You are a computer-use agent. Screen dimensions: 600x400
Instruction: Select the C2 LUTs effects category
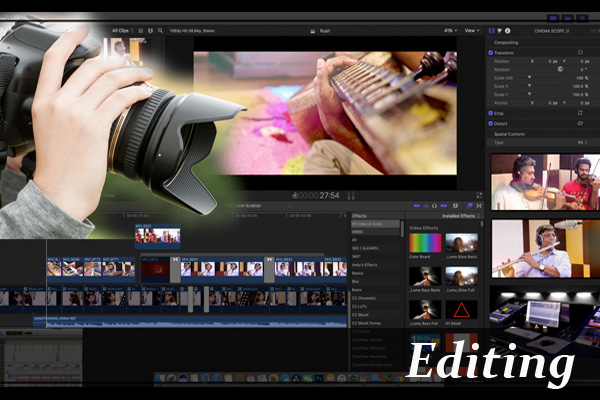(375, 307)
